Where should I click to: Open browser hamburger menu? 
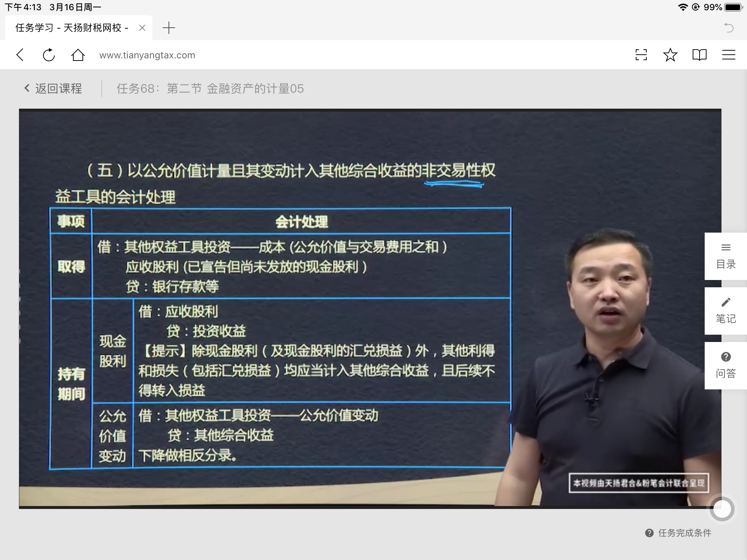[728, 55]
